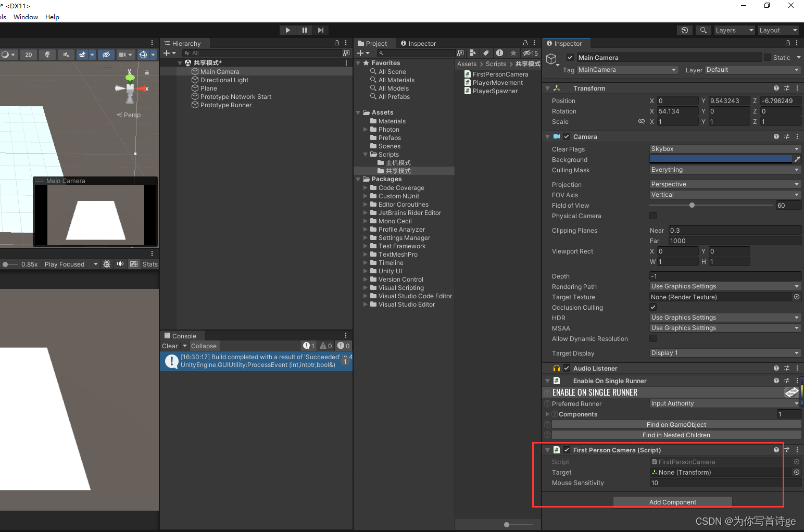Open global search magnifier icon
804x532 pixels.
[703, 30]
